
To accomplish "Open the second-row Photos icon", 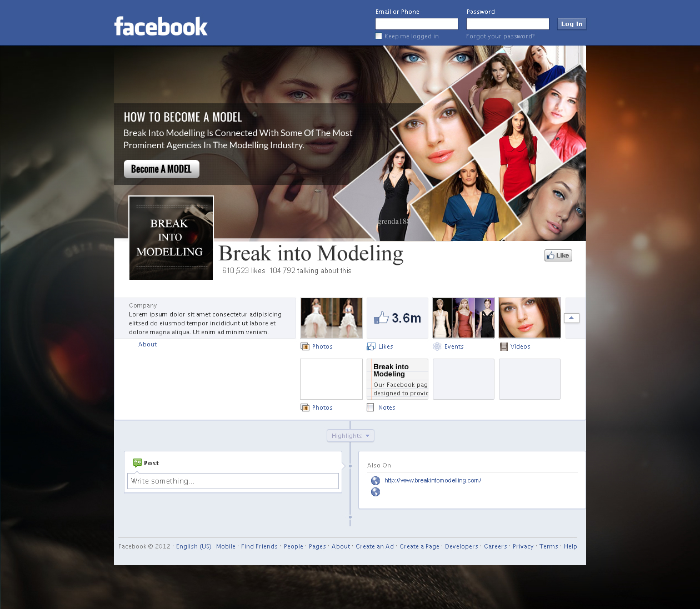I will pyautogui.click(x=305, y=407).
